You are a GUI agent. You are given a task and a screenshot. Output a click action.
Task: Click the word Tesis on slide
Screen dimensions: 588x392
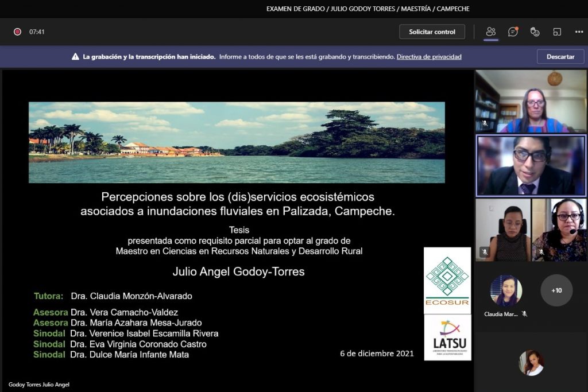239,230
